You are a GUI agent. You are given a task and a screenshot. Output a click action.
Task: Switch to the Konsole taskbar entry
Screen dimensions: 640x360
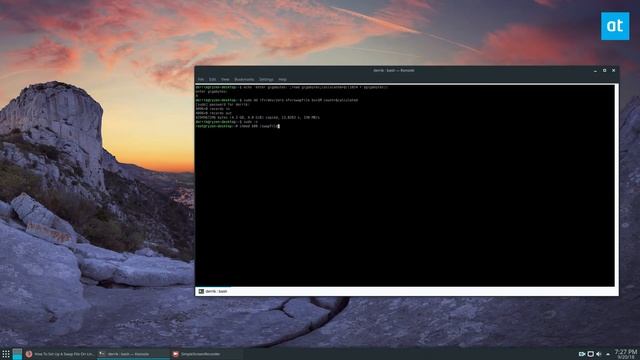(133, 354)
